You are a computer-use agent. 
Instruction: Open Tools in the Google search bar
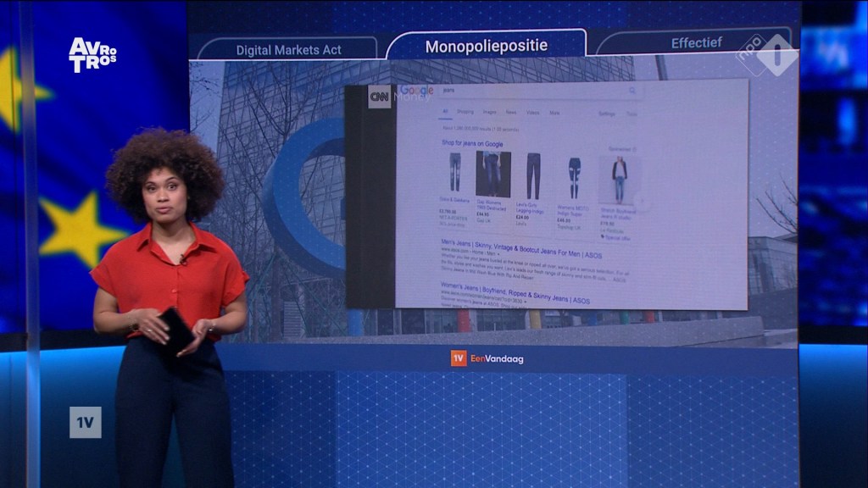pos(632,114)
